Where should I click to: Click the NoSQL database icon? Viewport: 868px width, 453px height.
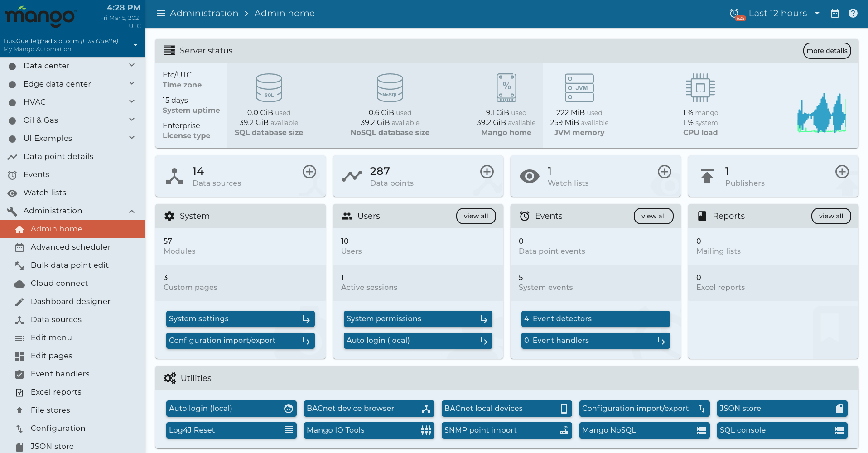tap(390, 87)
